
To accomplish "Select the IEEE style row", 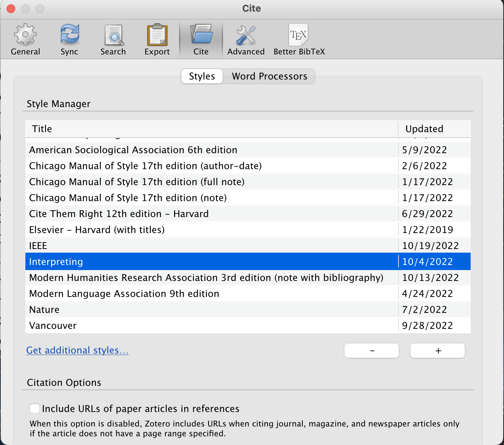I will (x=248, y=245).
